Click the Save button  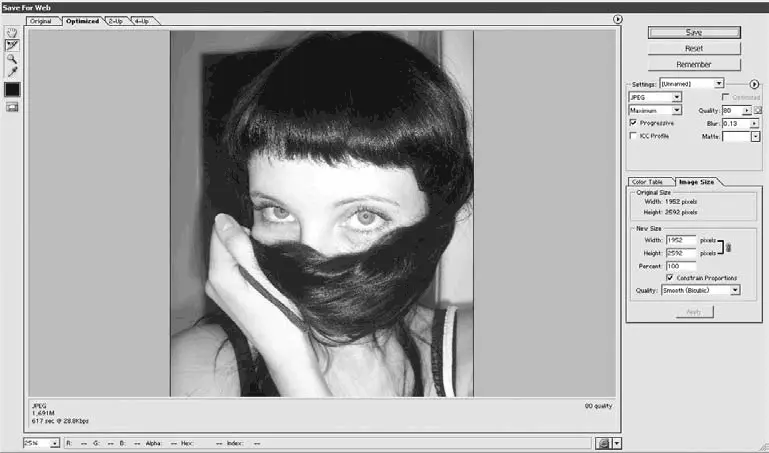[x=693, y=32]
